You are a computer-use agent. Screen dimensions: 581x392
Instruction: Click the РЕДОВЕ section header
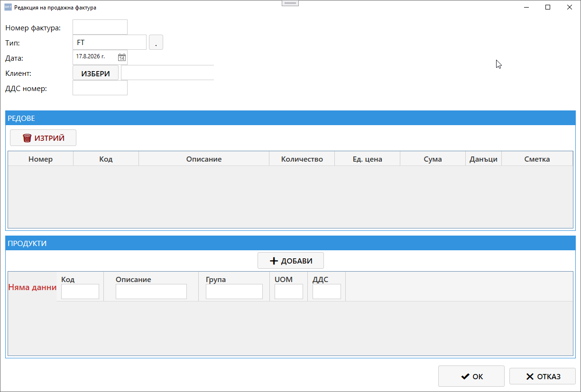(290, 118)
